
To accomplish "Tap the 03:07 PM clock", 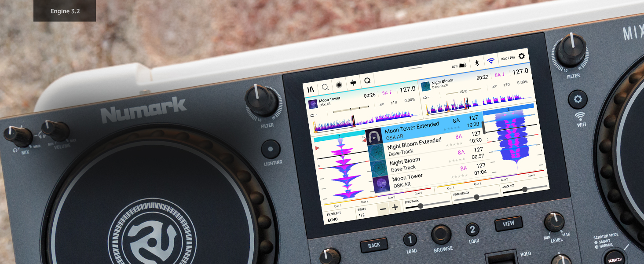I will [507, 59].
